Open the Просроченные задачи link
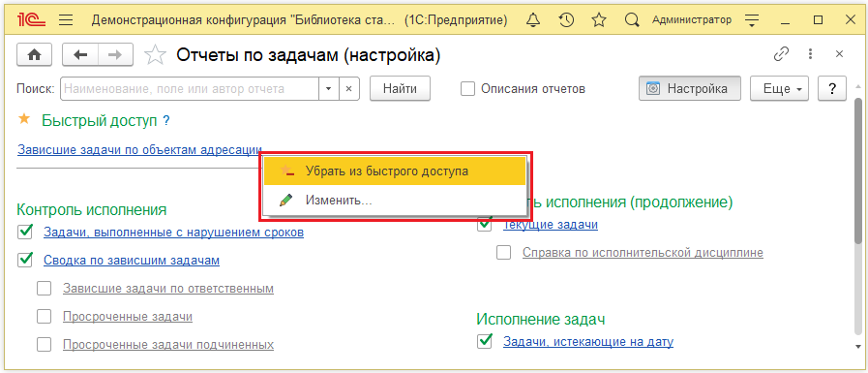Viewport: 868px width, 373px height. pos(128,317)
